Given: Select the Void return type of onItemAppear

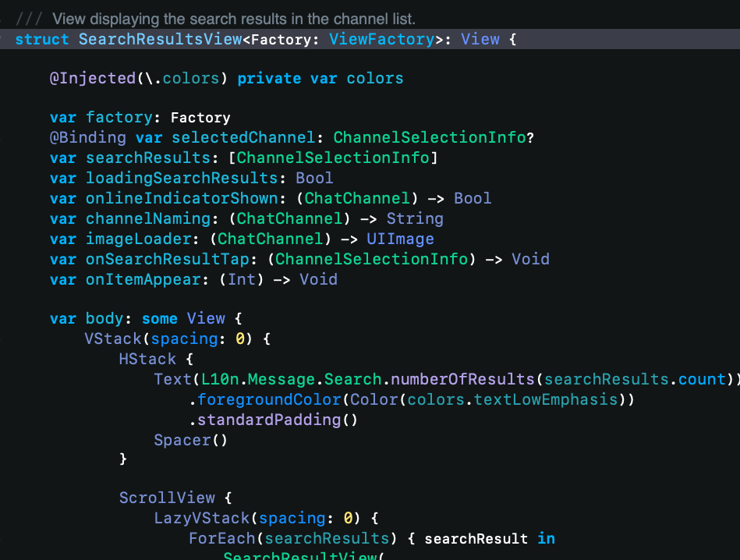Looking at the screenshot, I should pos(318,279).
